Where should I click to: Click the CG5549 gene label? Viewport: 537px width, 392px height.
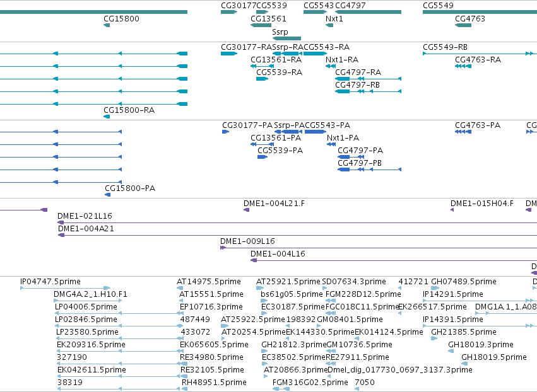tap(438, 6)
